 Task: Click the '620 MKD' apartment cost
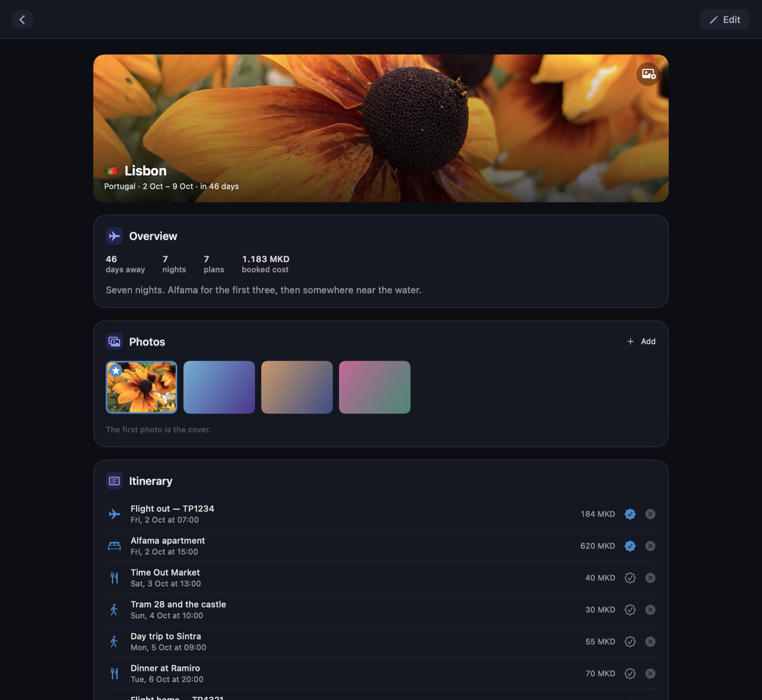(x=598, y=546)
